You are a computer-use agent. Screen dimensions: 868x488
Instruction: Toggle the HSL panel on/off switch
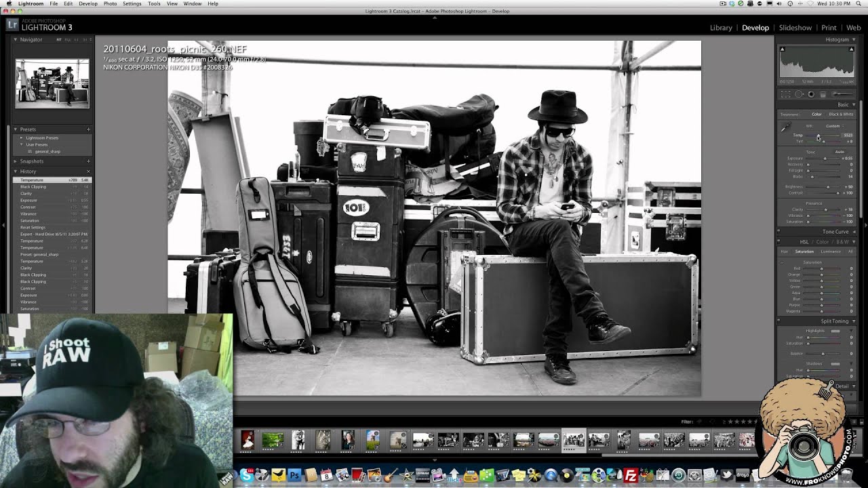(779, 241)
